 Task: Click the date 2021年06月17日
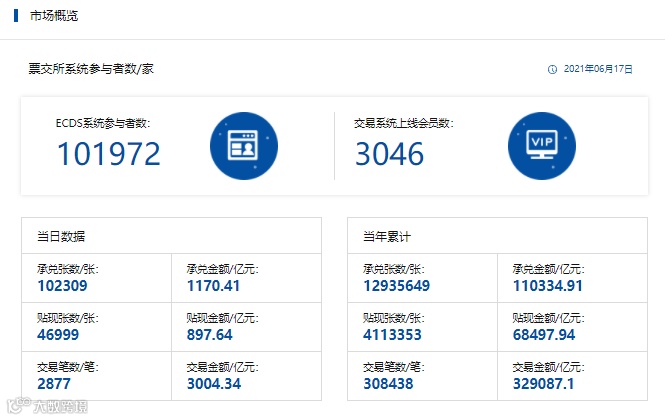coord(598,69)
